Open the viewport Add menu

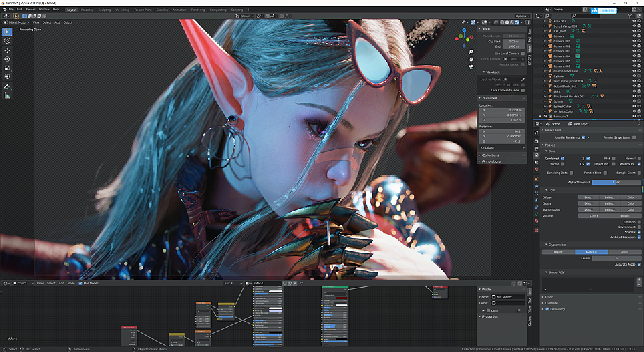[57, 22]
